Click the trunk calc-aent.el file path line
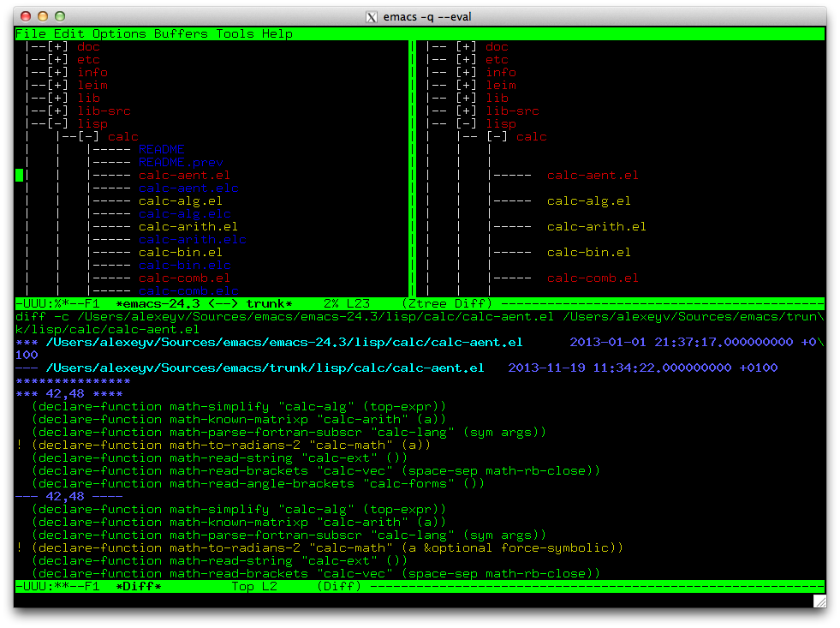Viewport: 840px width, 628px height. (x=265, y=368)
